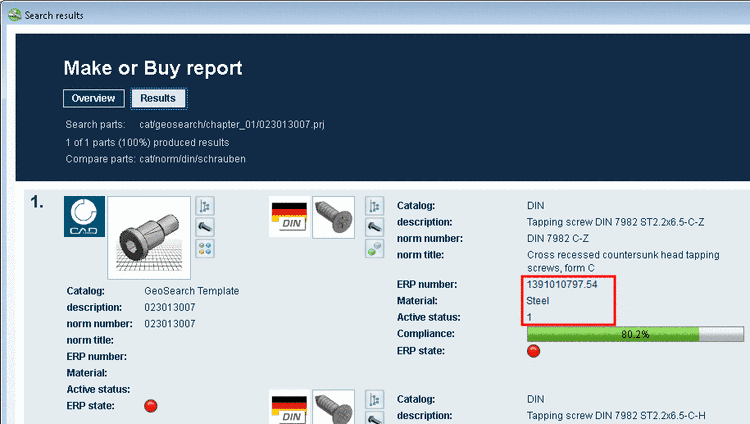Open the 023013007 search part thumbnail
The image size is (750, 424).
pyautogui.click(x=149, y=237)
